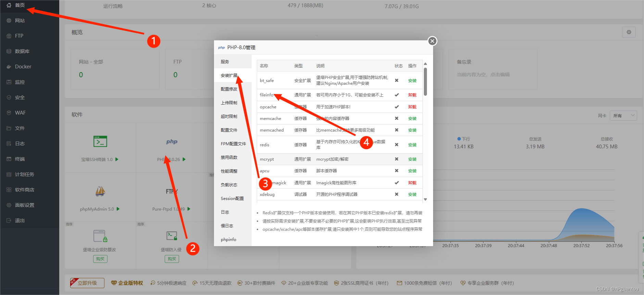This screenshot has height=295, width=644.
Task: Click the 软件商店 grid icon in sidebar
Action: pos(9,190)
